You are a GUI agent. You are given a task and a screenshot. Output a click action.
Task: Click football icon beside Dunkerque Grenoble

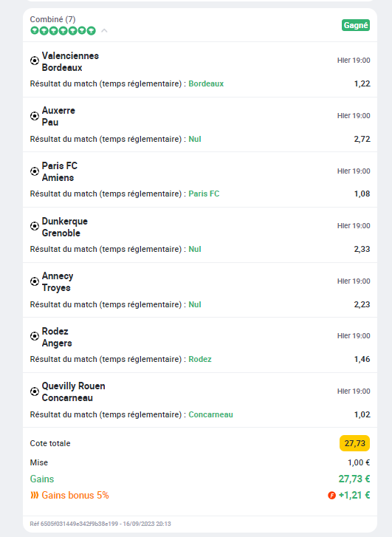tap(35, 226)
